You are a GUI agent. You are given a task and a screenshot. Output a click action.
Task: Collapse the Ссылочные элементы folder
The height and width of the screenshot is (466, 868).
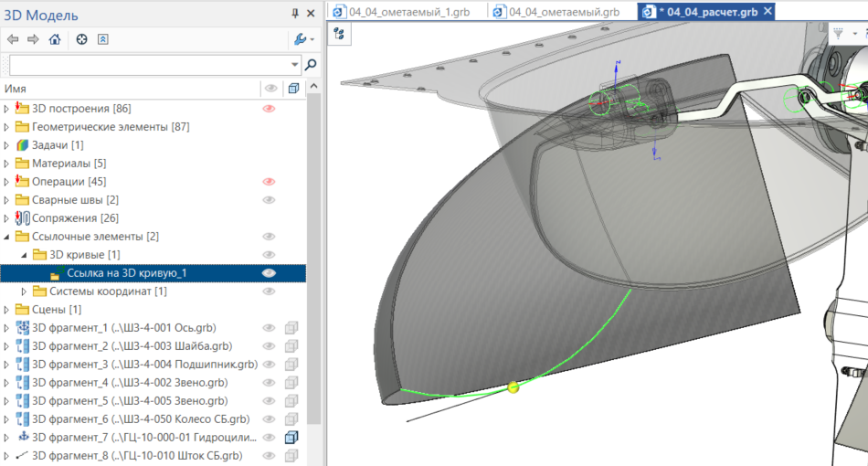coord(7,237)
